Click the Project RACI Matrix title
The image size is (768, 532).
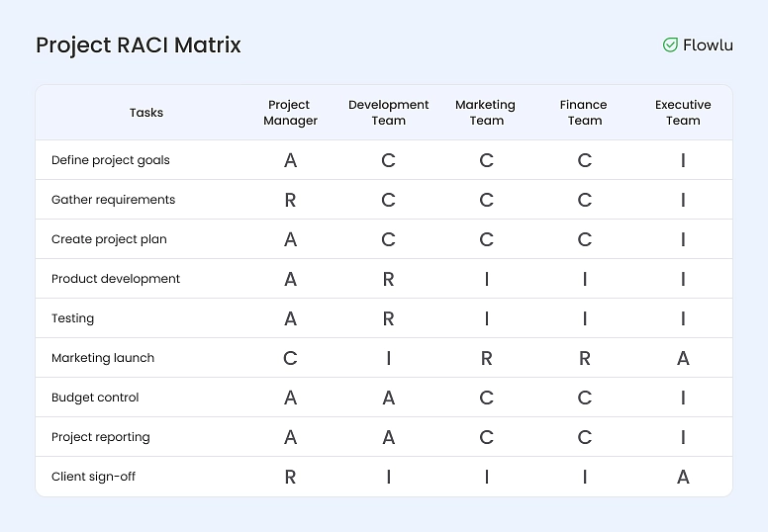tap(139, 44)
